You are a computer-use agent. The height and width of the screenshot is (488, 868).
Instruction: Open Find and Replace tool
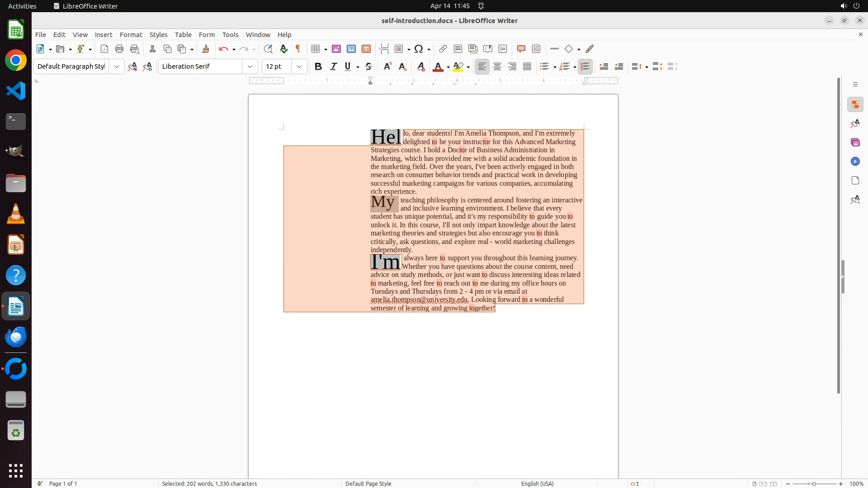point(268,49)
